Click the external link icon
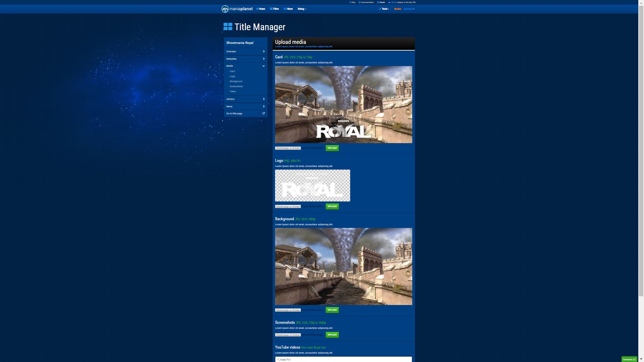The image size is (644, 362). click(264, 114)
